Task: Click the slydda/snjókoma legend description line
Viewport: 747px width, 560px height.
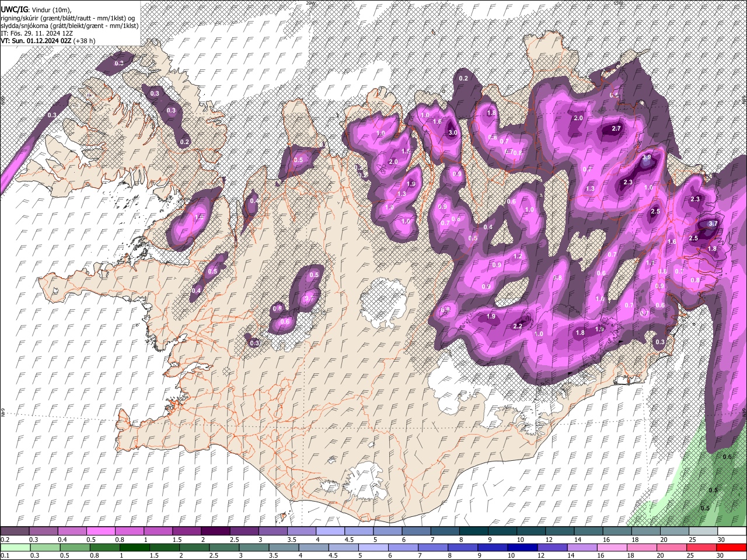Action: pyautogui.click(x=69, y=26)
